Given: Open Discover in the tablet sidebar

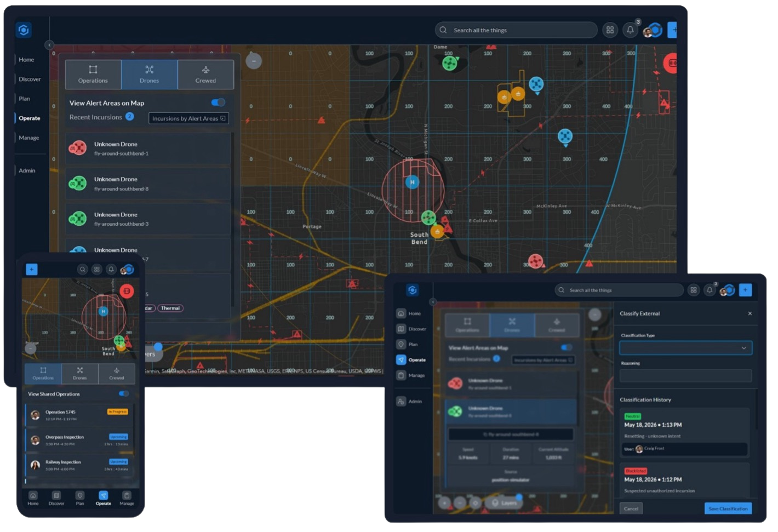Looking at the screenshot, I should tap(411, 329).
